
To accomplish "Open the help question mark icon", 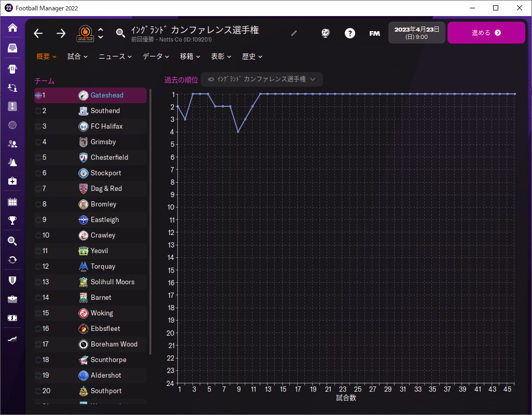I will click(350, 33).
